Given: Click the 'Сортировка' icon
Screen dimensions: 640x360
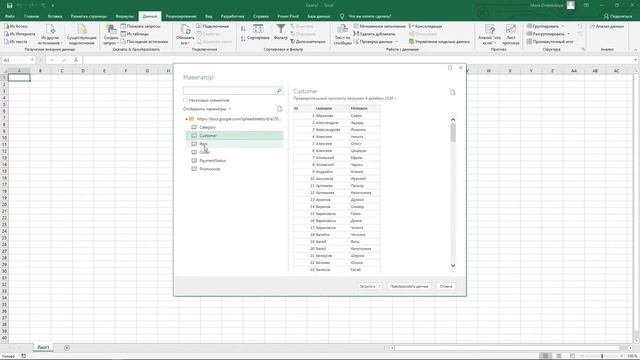Looking at the screenshot, I should coord(258,32).
